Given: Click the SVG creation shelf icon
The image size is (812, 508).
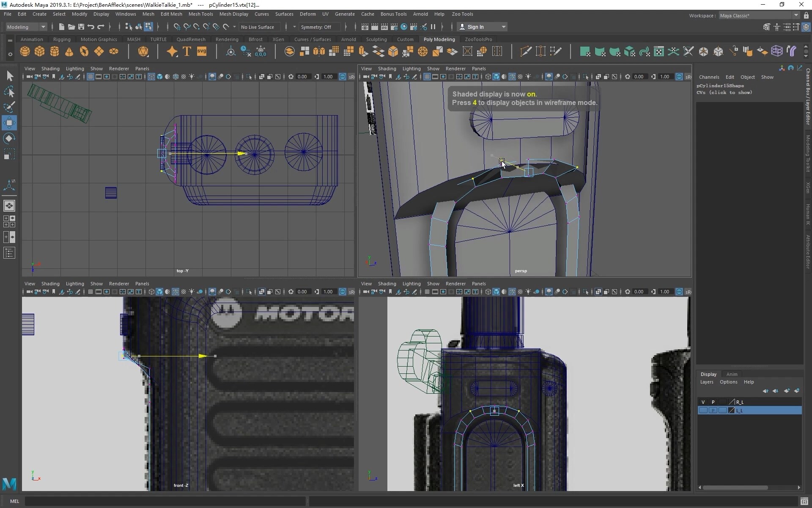Looking at the screenshot, I should [x=202, y=51].
